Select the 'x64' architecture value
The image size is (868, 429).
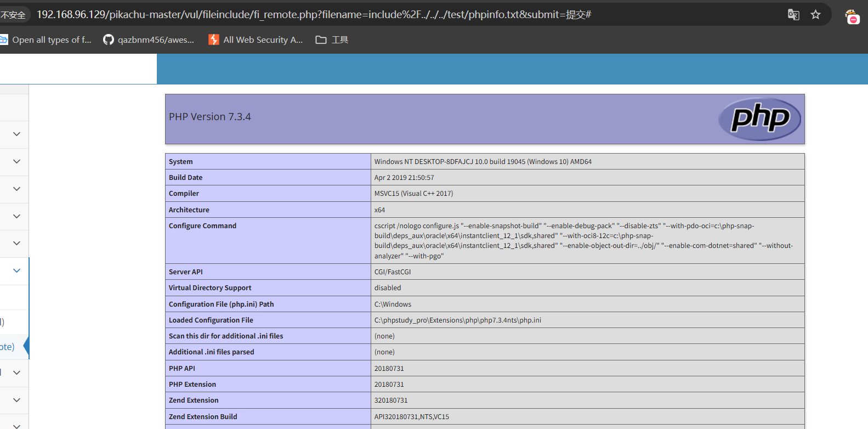coord(379,210)
